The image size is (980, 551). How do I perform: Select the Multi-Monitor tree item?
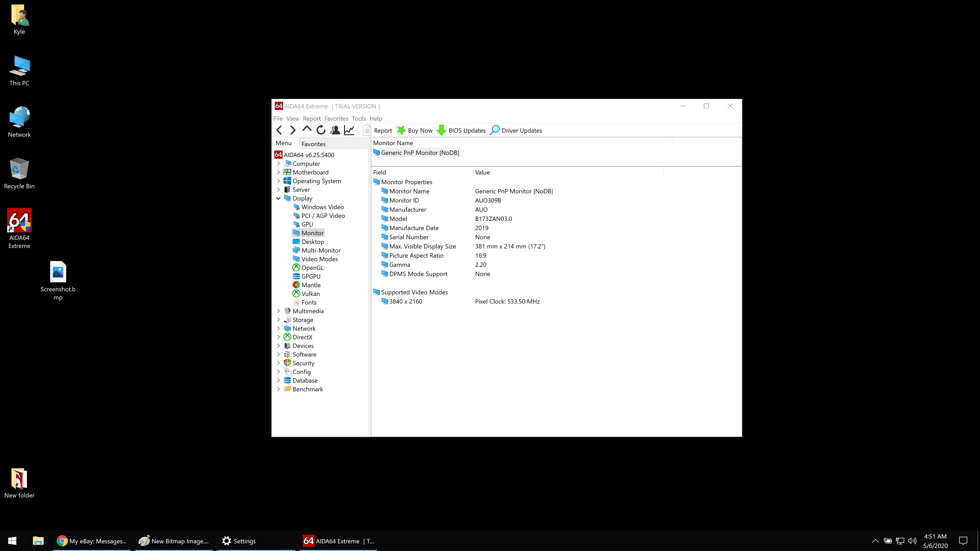click(316, 251)
